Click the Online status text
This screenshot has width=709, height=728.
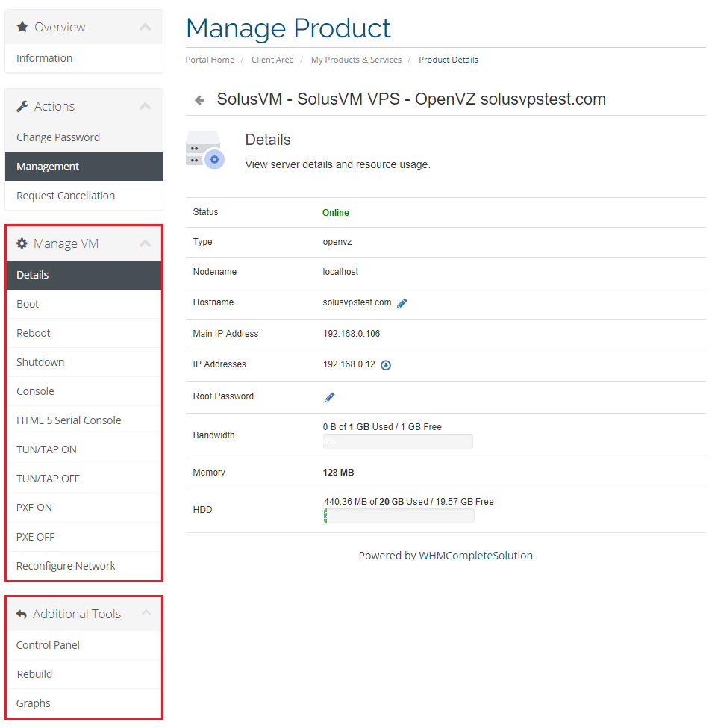336,213
